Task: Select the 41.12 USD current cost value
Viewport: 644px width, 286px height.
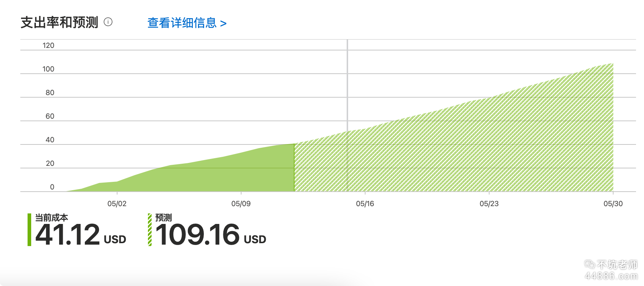Action: pyautogui.click(x=80, y=235)
